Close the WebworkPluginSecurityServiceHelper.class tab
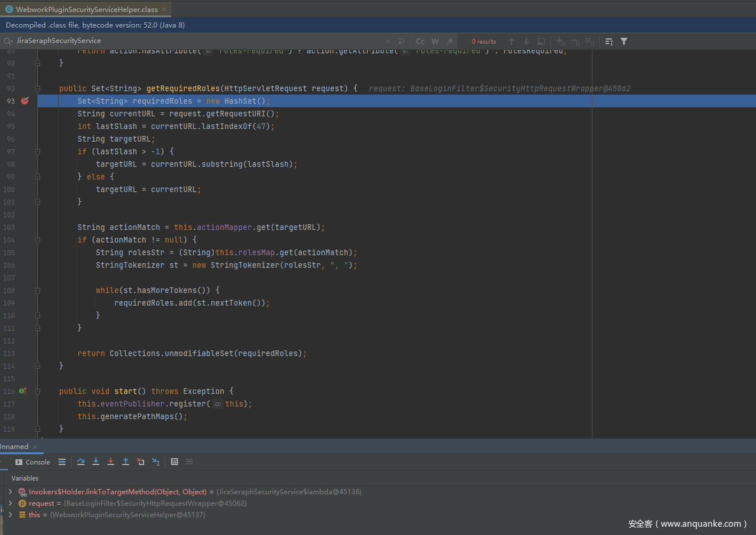Image resolution: width=756 pixels, height=535 pixels. click(x=164, y=9)
